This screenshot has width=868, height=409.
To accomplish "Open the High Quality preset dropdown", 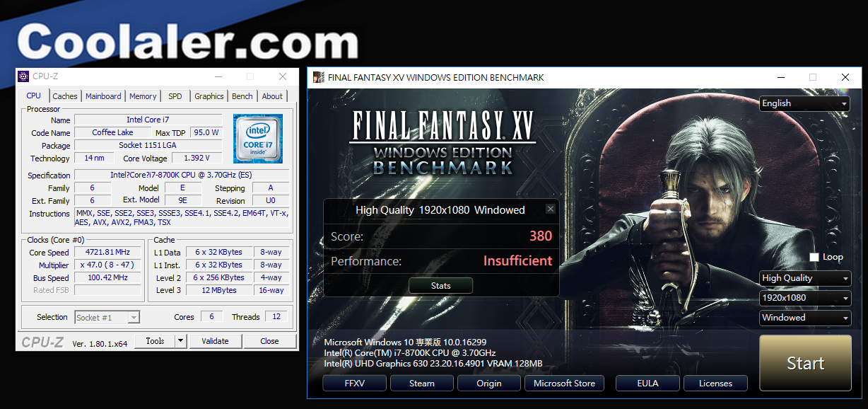I will tap(805, 278).
